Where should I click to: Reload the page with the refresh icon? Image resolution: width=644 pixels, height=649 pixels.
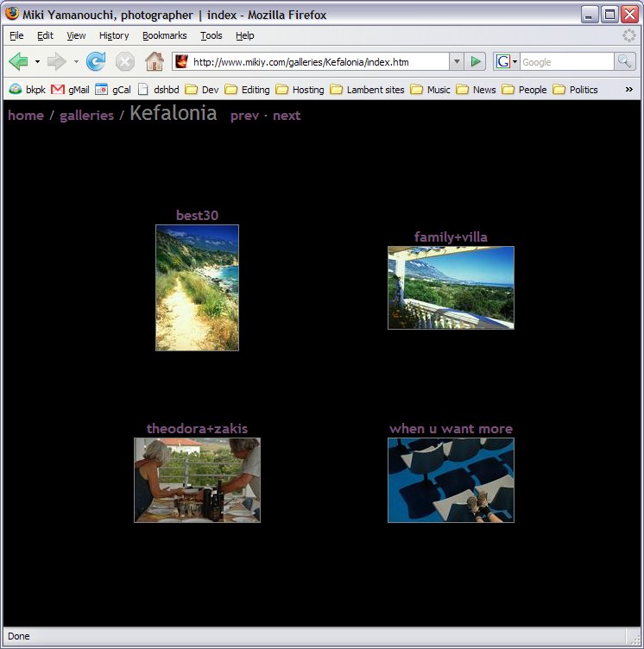tap(96, 61)
